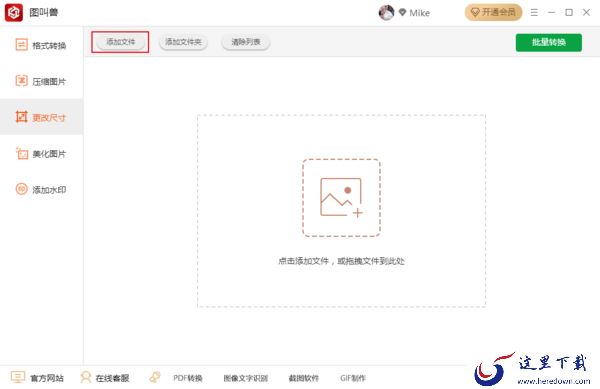Click the 添加文件 button

121,42
